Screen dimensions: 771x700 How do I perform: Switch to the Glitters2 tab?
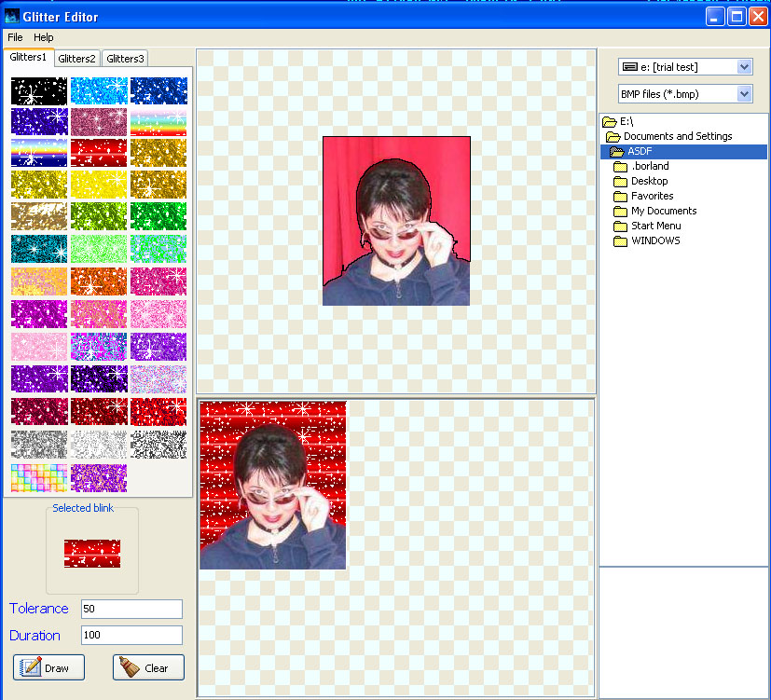pos(76,57)
